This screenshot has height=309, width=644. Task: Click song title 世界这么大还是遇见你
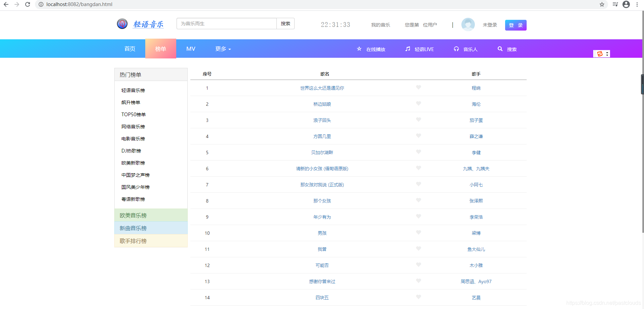tap(322, 88)
